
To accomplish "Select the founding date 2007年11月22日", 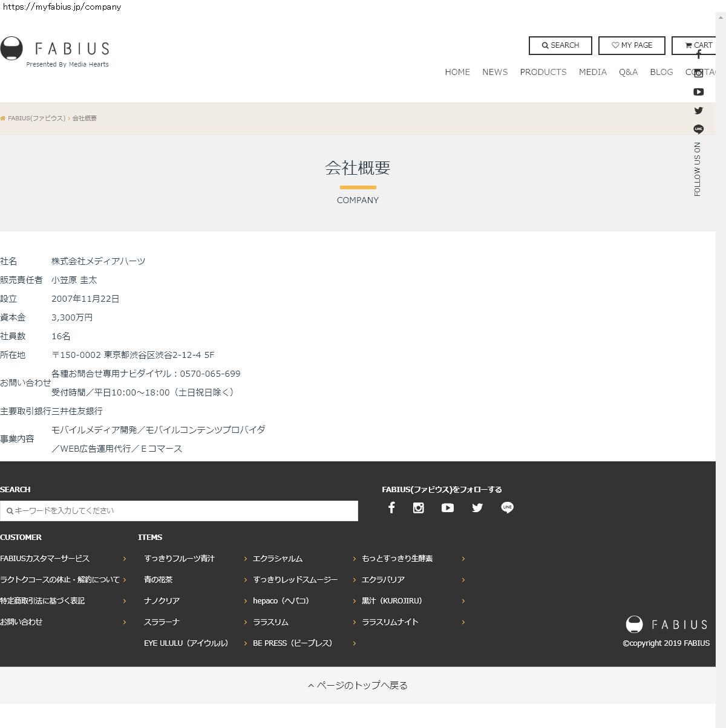I will (x=85, y=299).
